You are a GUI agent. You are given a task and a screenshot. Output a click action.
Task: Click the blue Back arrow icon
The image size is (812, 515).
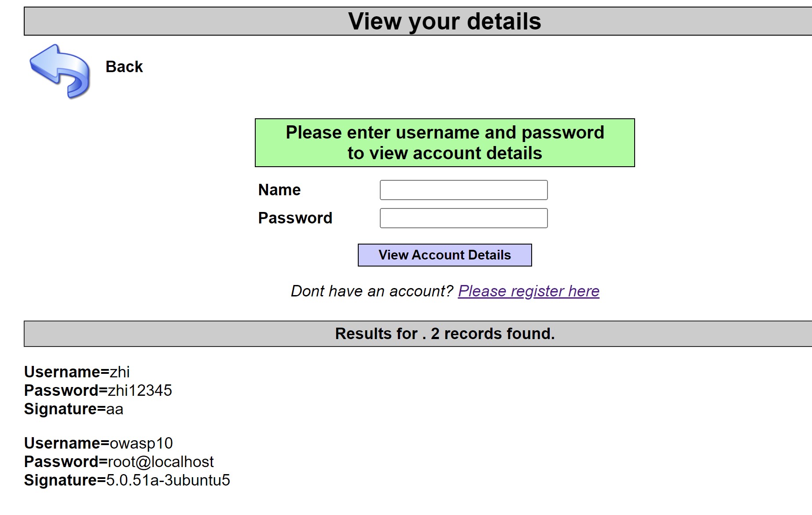tap(60, 70)
